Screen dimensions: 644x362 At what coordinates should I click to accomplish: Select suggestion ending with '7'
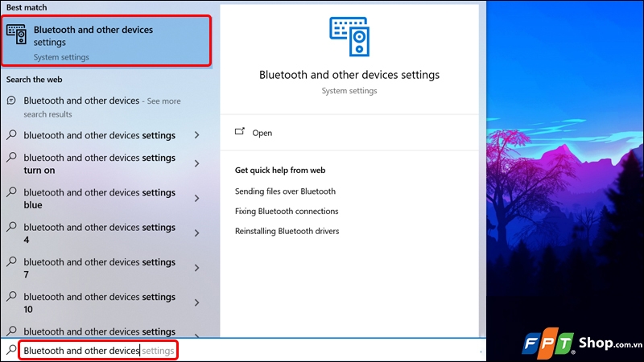tap(99, 268)
